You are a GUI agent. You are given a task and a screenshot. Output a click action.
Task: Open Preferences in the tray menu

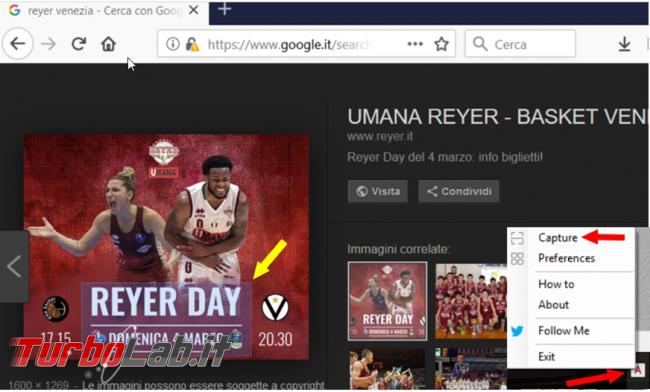[x=566, y=258]
